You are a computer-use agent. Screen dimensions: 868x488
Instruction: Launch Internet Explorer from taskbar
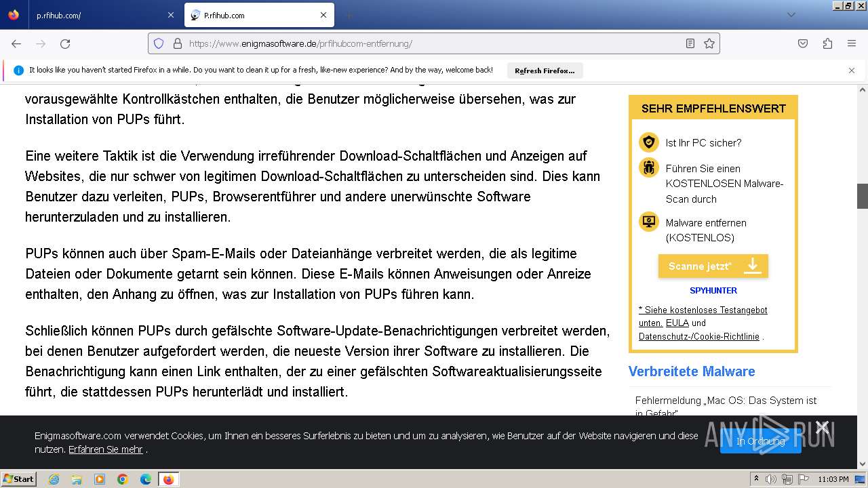click(x=54, y=479)
